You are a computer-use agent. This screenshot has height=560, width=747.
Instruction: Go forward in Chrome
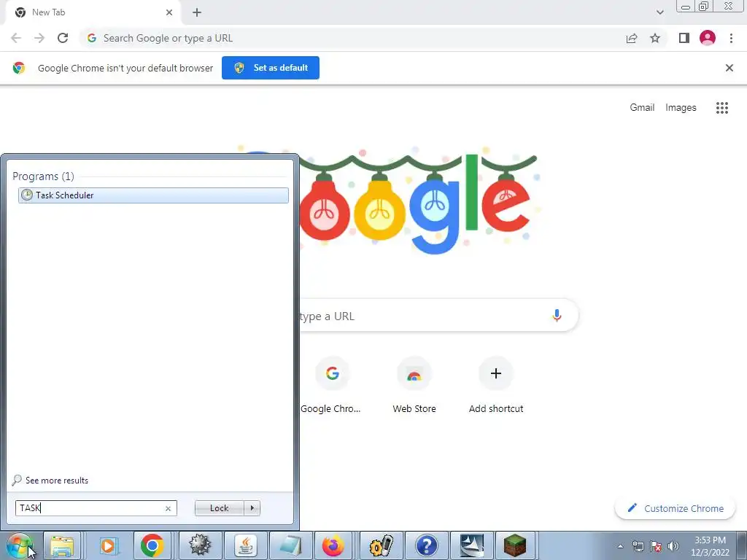pyautogui.click(x=39, y=38)
